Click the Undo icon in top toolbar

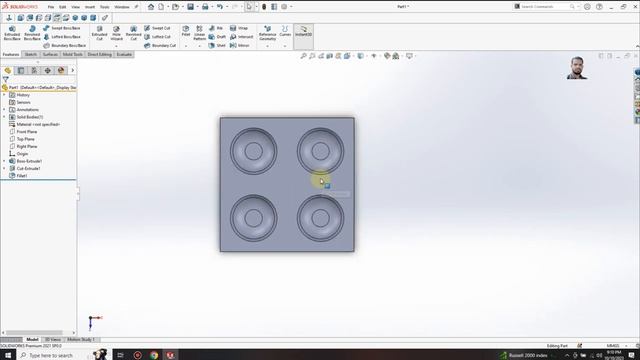(x=220, y=7)
